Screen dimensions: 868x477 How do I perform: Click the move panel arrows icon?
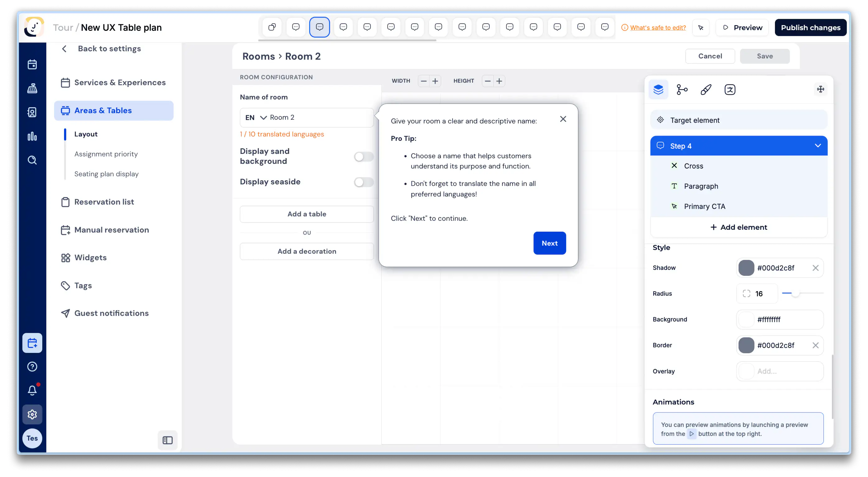click(x=820, y=89)
